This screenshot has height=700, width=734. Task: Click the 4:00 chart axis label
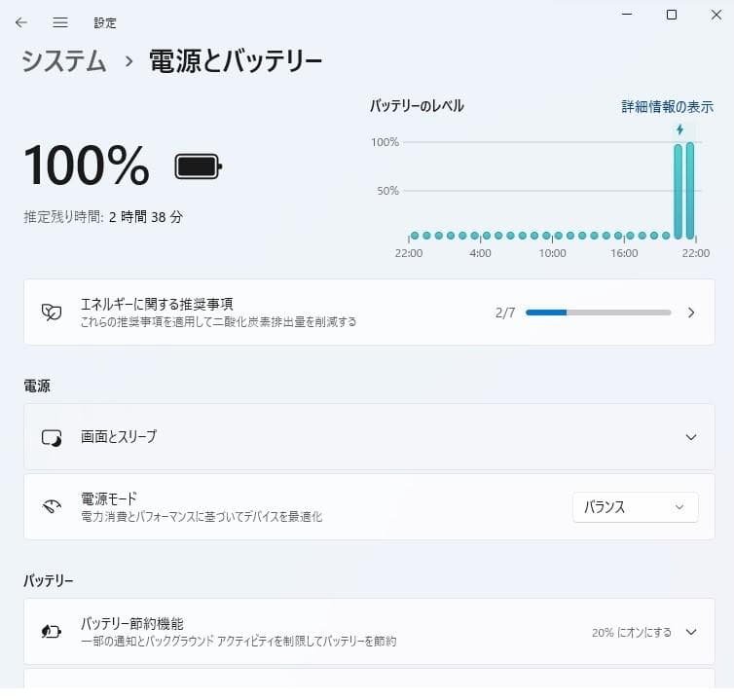tap(480, 253)
